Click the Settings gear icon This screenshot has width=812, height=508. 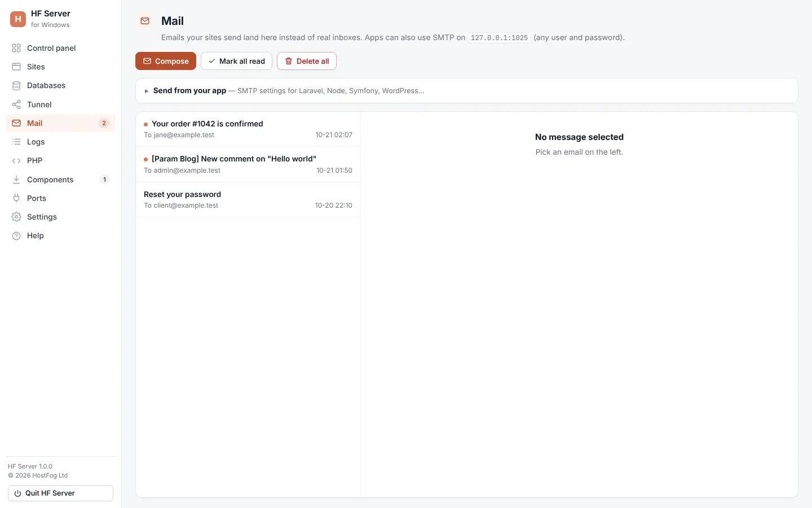pos(16,217)
